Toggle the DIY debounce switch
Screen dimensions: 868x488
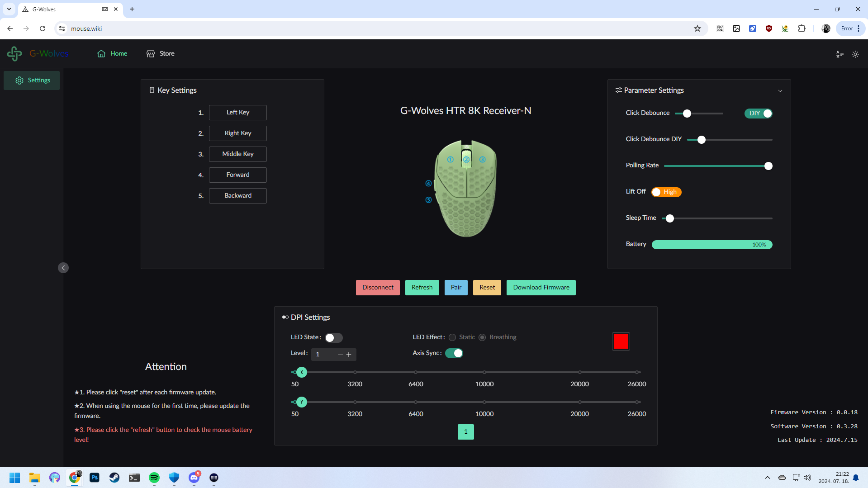coord(759,114)
